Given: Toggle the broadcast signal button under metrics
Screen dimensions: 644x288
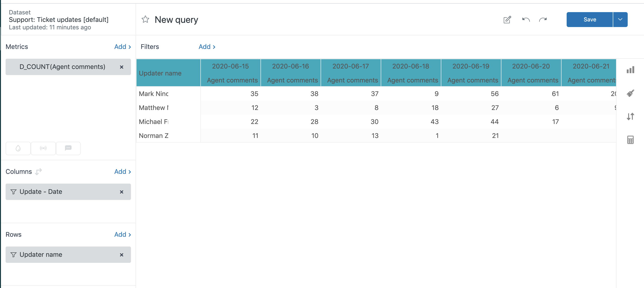Looking at the screenshot, I should click(x=43, y=148).
